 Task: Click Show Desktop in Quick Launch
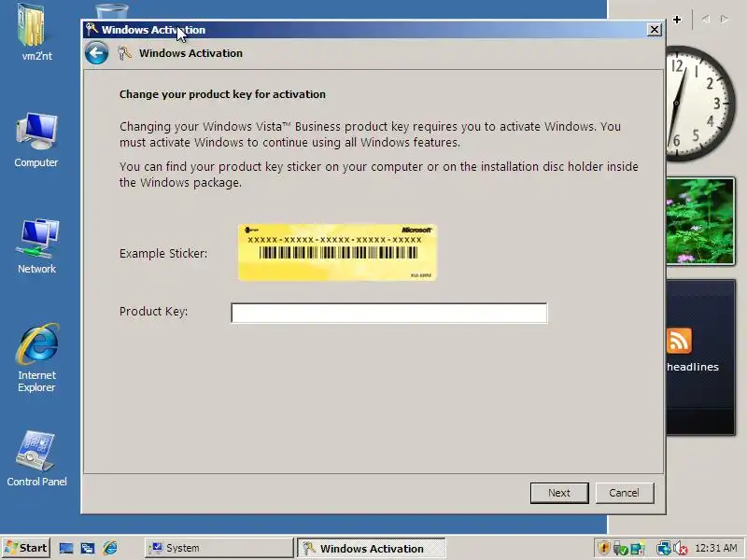click(66, 548)
